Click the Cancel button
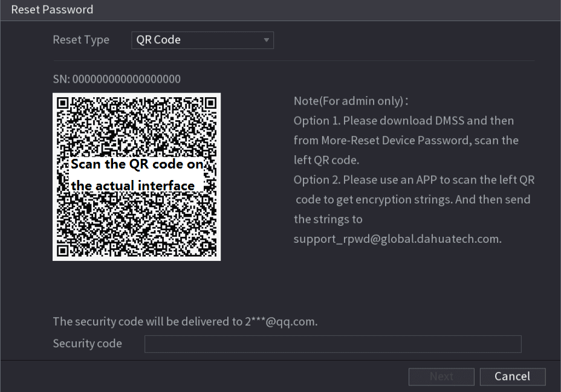 (x=513, y=377)
